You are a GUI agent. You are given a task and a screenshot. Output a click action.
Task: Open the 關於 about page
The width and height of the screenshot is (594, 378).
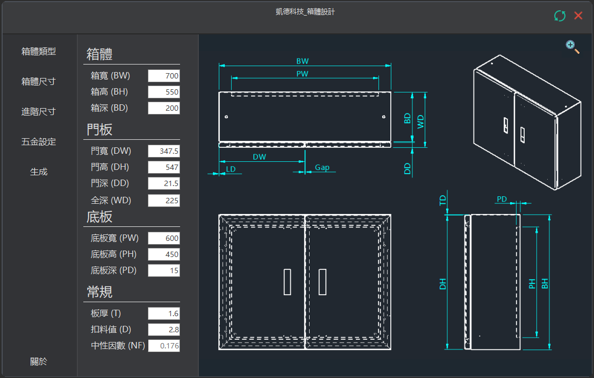pyautogui.click(x=39, y=362)
